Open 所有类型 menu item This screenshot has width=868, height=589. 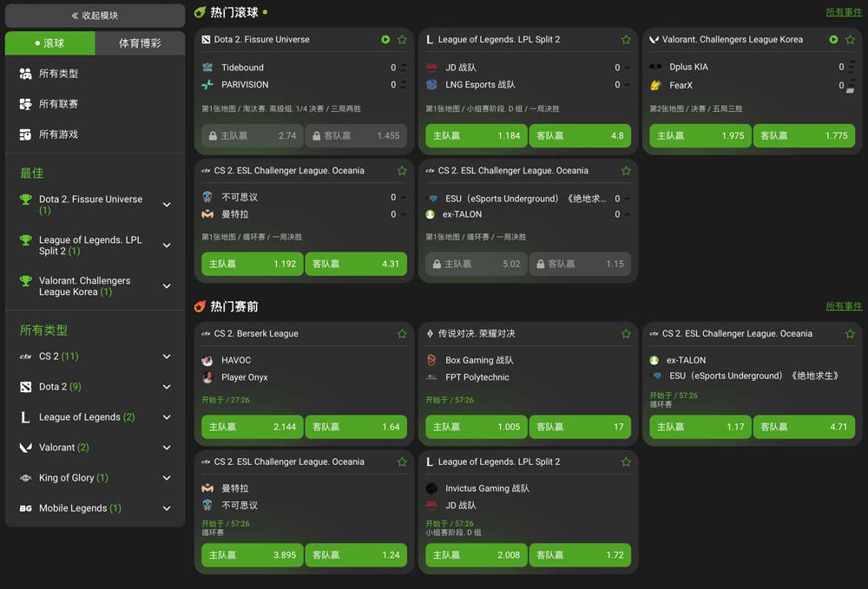[95, 74]
